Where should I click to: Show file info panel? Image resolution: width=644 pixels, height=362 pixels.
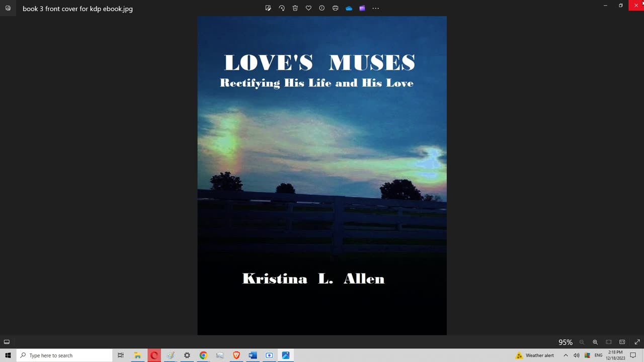[322, 8]
